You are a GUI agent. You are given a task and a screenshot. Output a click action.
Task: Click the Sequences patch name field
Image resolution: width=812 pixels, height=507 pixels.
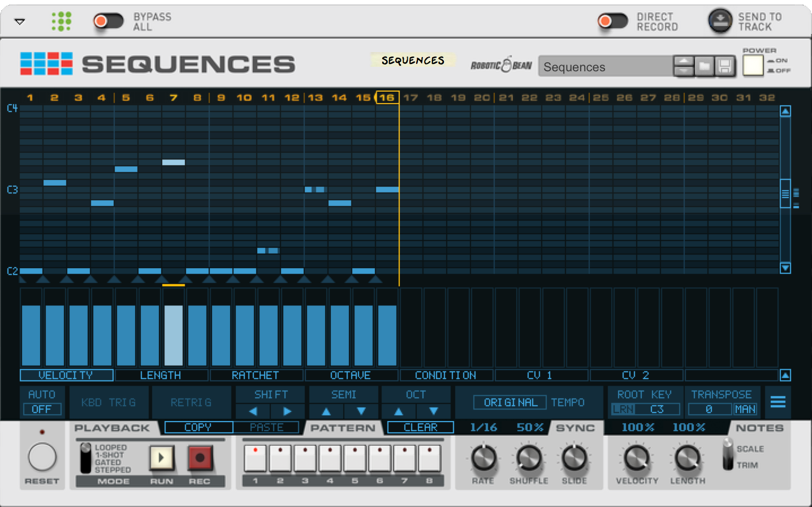[x=605, y=67]
